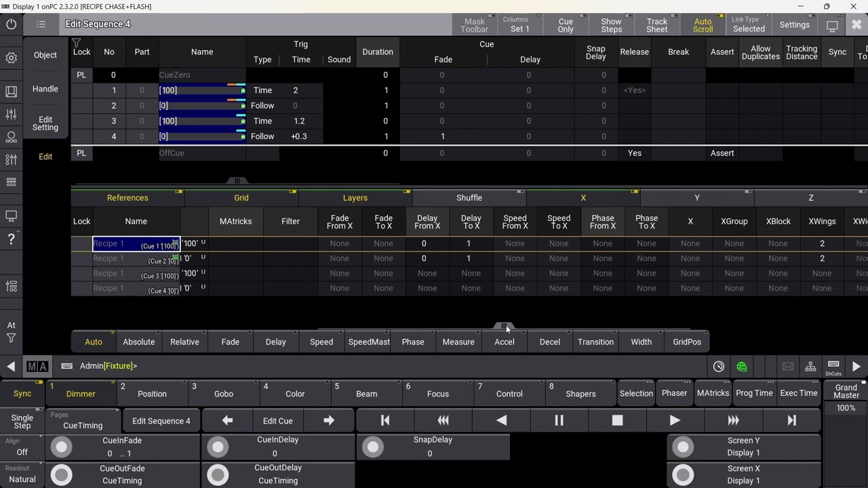The height and width of the screenshot is (488, 868).
Task: Select the Edit Setting tab on the left
Action: coord(45,123)
